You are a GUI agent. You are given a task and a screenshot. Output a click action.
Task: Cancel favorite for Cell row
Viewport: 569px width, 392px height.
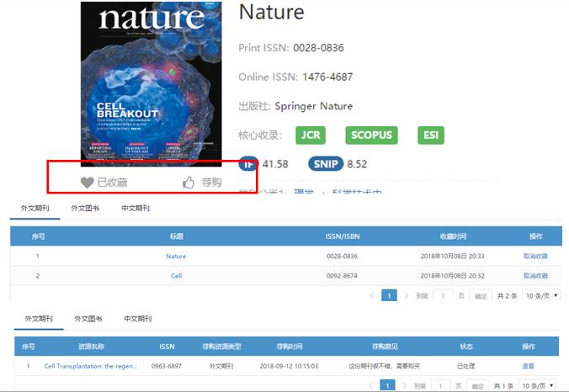535,276
